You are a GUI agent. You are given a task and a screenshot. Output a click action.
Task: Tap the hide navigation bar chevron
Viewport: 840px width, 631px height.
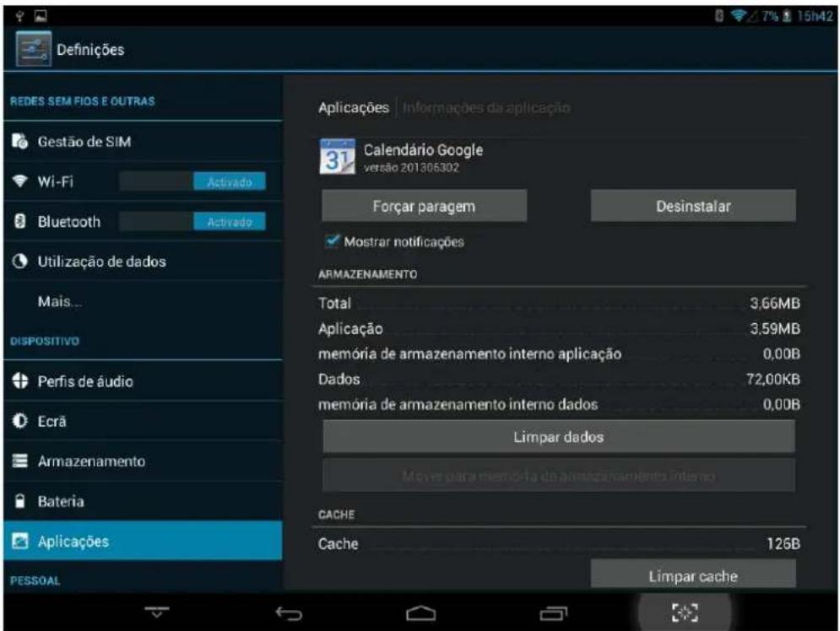[x=157, y=612]
